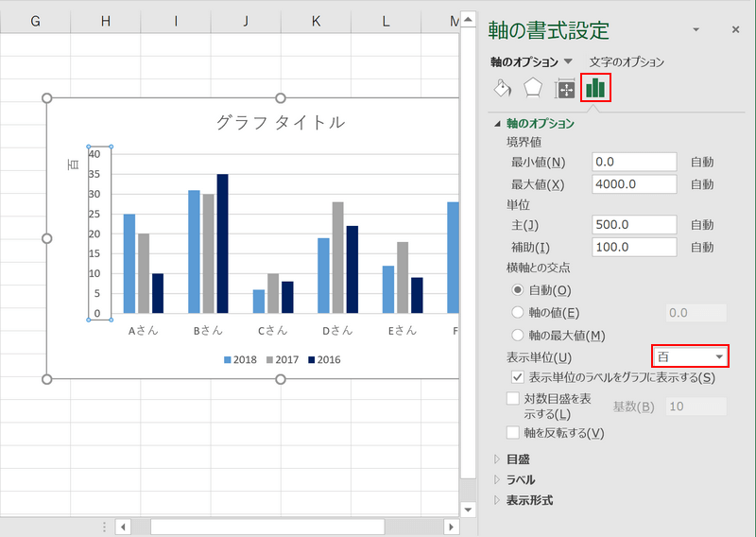Collapse the 軸のオプション section
This screenshot has height=537, width=756.
pyautogui.click(x=497, y=124)
